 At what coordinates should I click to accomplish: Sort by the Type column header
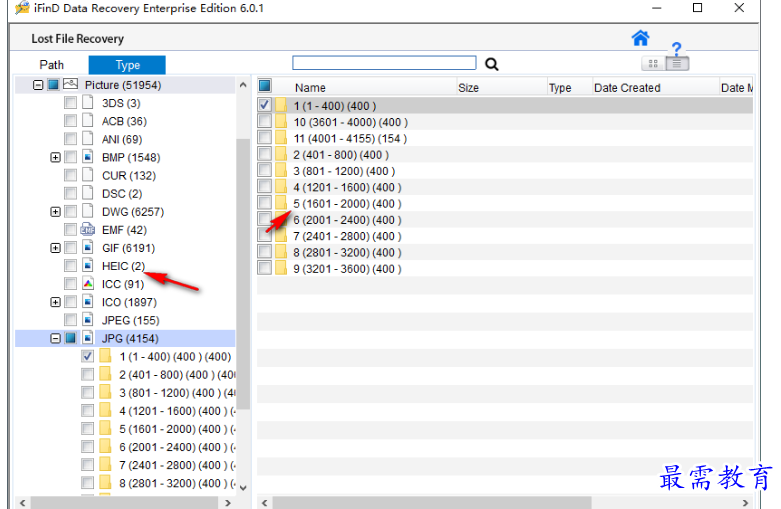tap(569, 87)
